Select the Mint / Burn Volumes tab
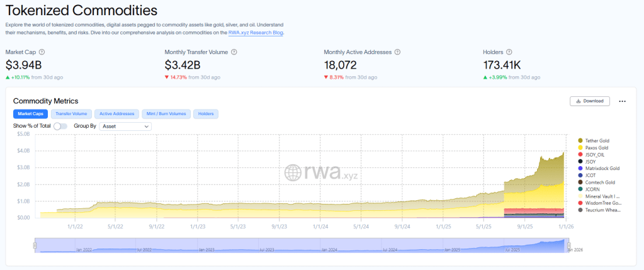This screenshot has width=644, height=270. tap(166, 114)
